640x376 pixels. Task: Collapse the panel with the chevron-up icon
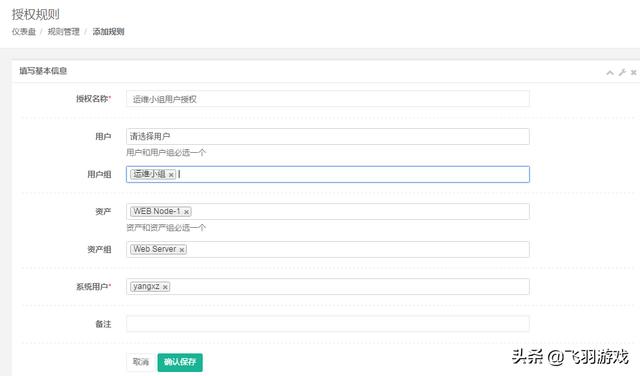point(610,73)
